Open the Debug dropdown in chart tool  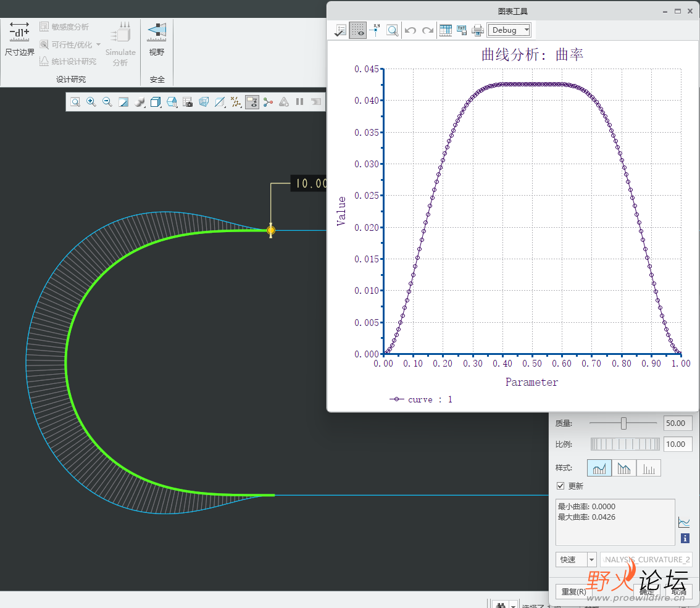pos(509,30)
